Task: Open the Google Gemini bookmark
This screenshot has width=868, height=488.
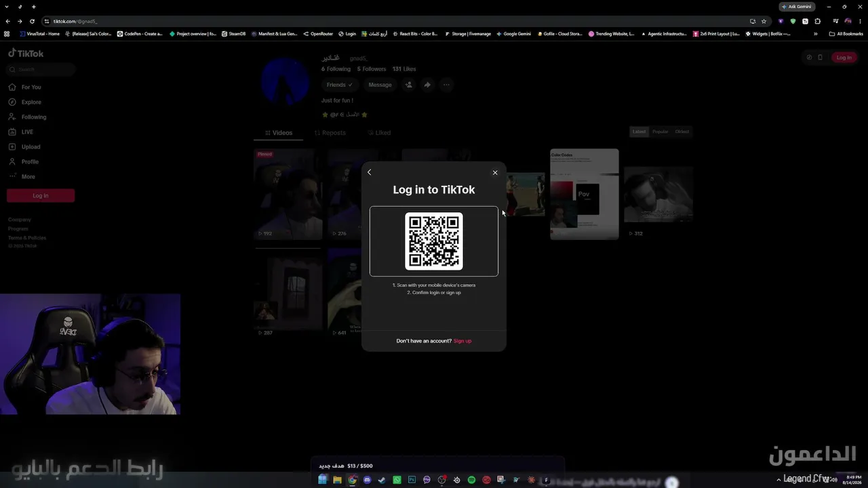Action: coord(513,34)
